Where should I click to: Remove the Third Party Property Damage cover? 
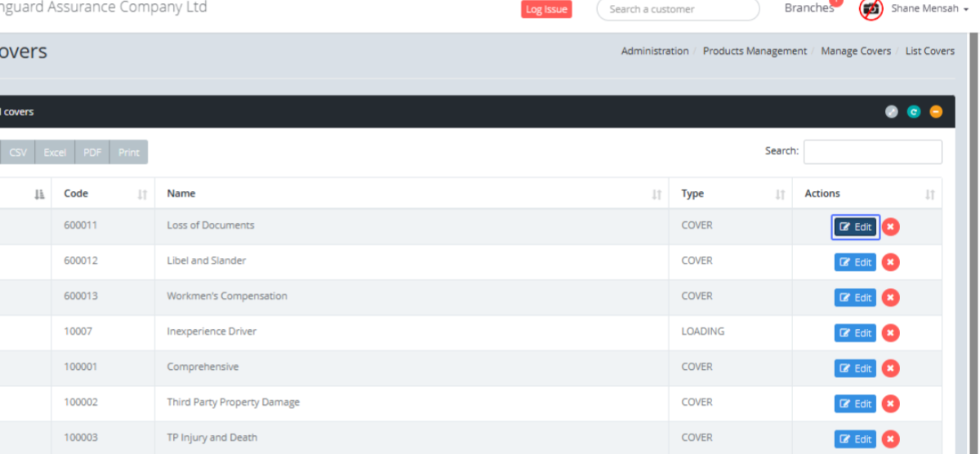pos(891,403)
